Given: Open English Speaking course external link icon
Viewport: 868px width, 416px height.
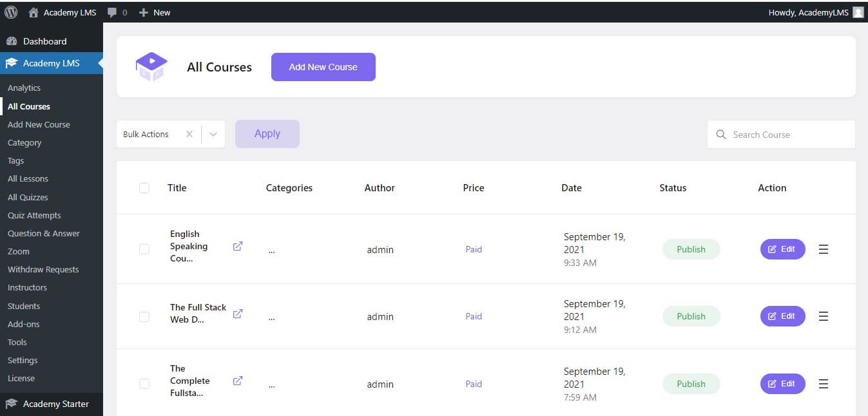Looking at the screenshot, I should click(x=238, y=246).
